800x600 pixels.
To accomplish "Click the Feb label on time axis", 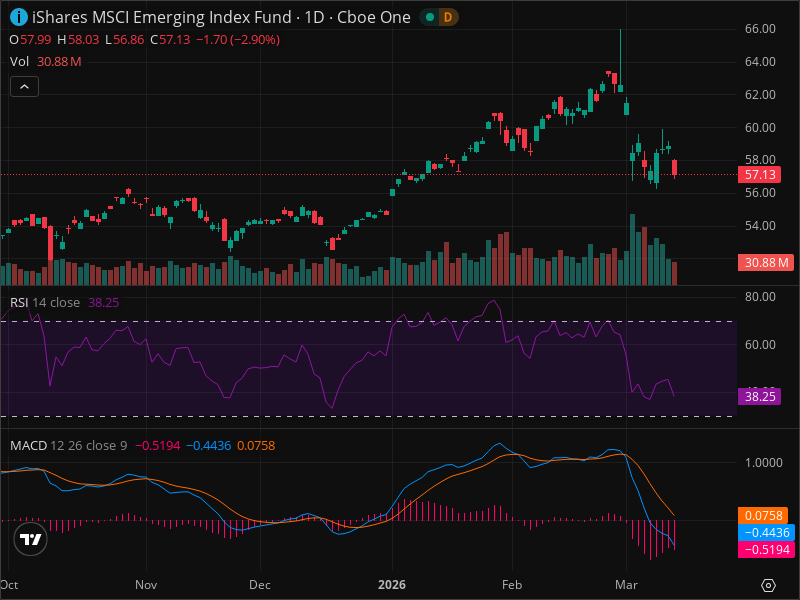I will coord(512,585).
